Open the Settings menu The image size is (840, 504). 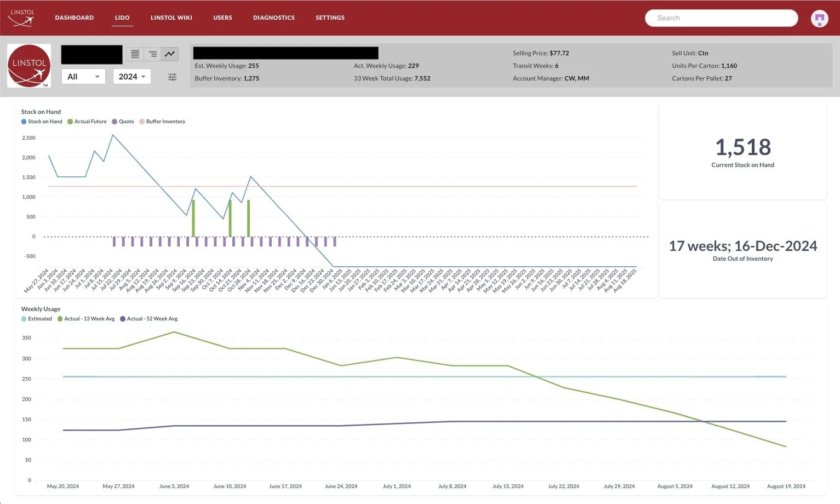coord(330,18)
